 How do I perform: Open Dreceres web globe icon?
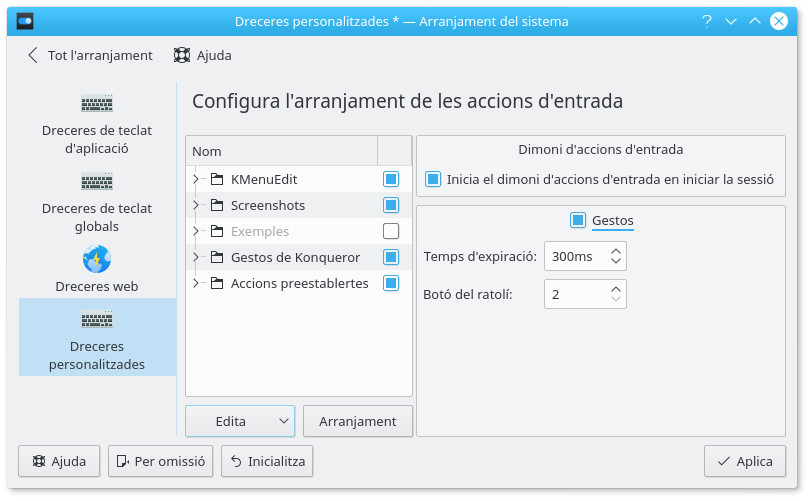tap(97, 260)
